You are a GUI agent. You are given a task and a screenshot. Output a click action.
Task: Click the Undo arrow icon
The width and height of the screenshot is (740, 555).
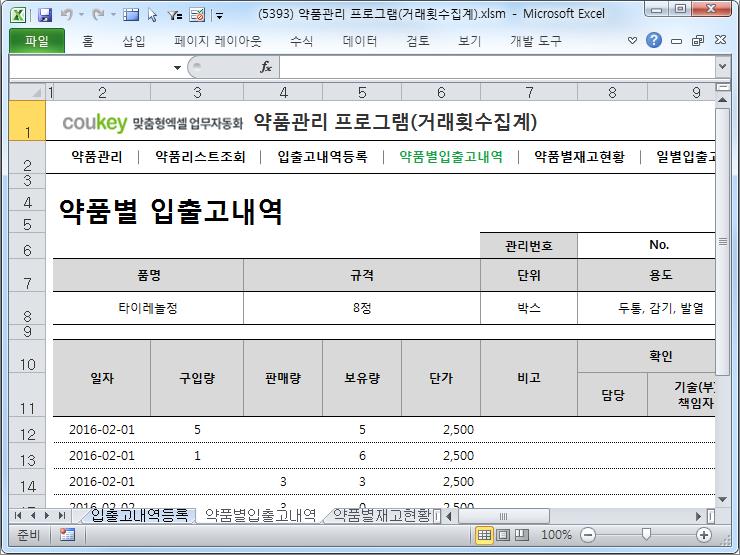tap(66, 15)
